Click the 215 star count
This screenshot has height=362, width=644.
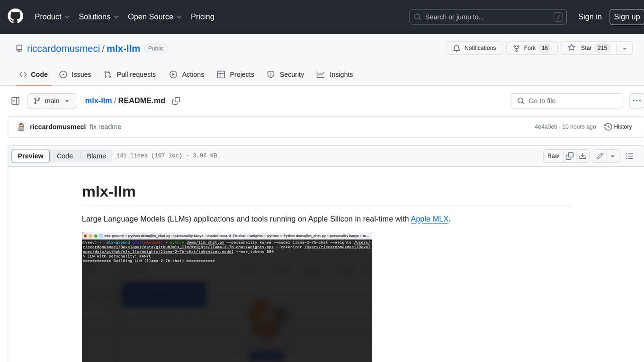pyautogui.click(x=602, y=48)
